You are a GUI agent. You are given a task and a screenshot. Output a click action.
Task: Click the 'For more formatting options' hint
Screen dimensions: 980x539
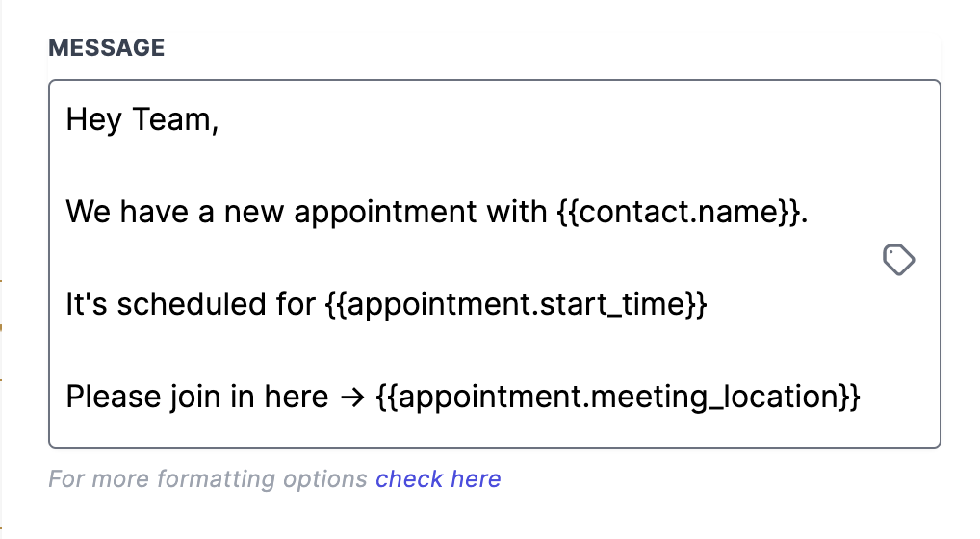208,479
